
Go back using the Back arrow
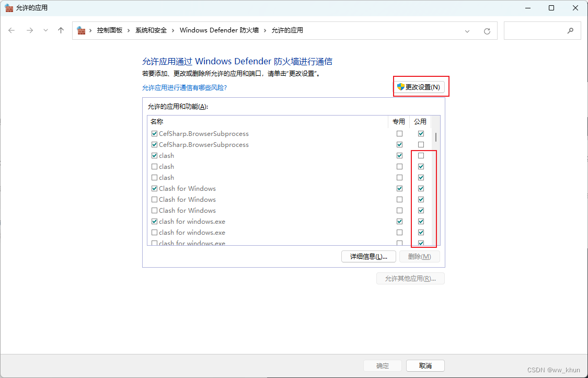coord(11,30)
